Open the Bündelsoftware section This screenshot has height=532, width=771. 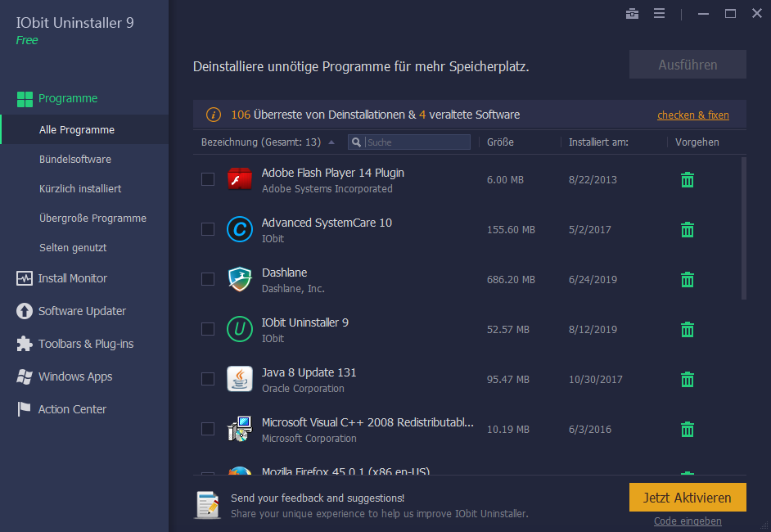pyautogui.click(x=75, y=160)
